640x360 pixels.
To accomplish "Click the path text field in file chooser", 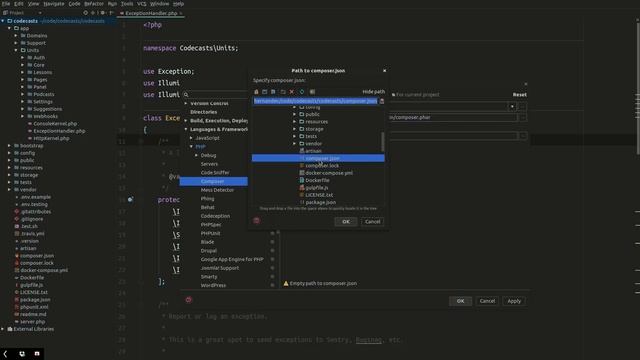I will pyautogui.click(x=315, y=101).
